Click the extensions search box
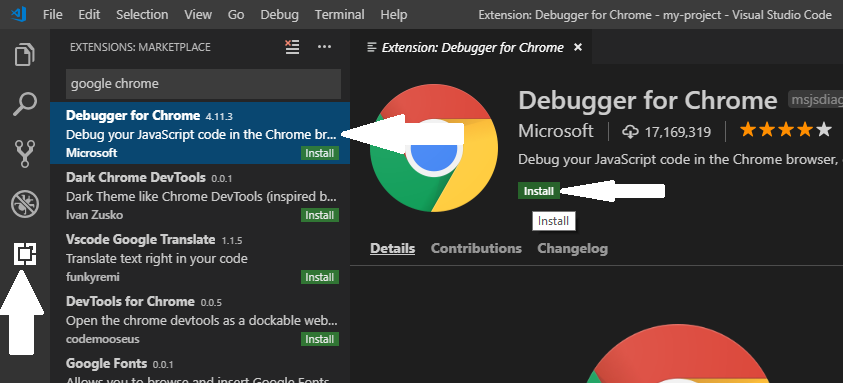843x383 pixels. click(x=203, y=84)
